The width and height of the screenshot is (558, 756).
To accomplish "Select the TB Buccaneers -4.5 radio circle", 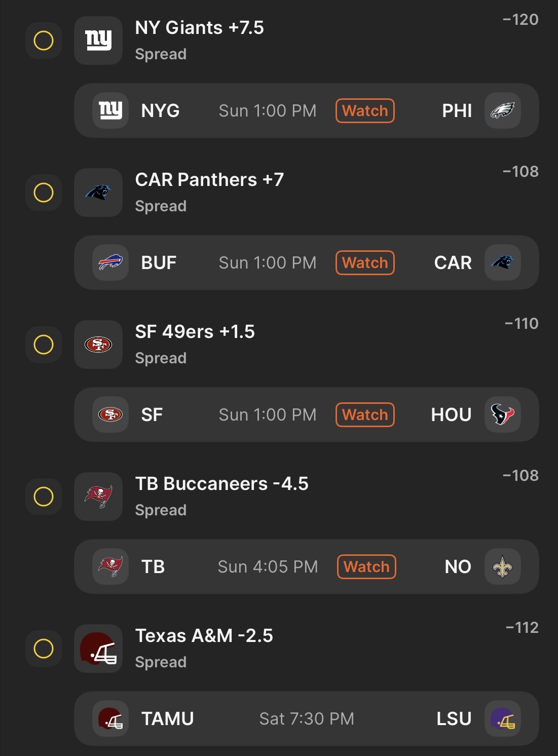I will 44,497.
